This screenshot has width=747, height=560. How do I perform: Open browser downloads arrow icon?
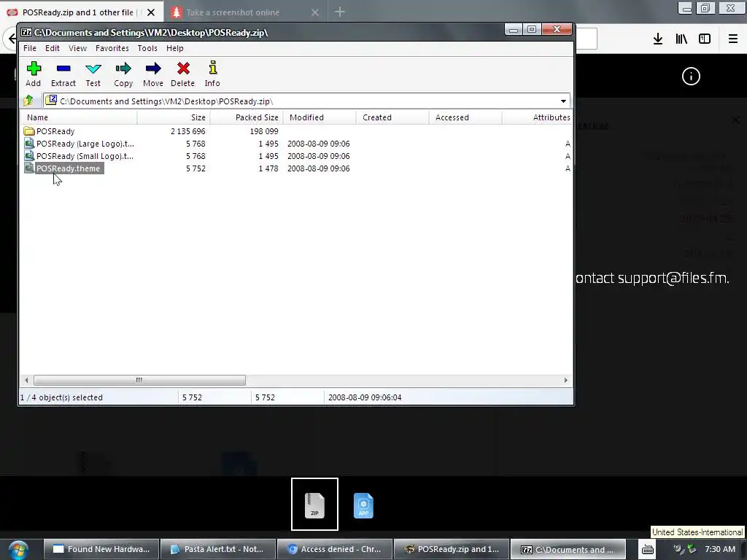[658, 39]
